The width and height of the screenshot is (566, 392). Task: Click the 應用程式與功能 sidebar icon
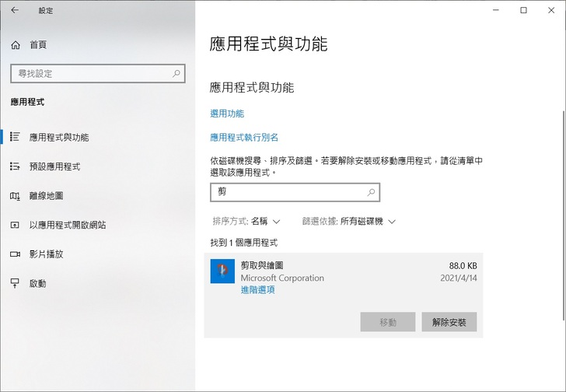(x=15, y=137)
